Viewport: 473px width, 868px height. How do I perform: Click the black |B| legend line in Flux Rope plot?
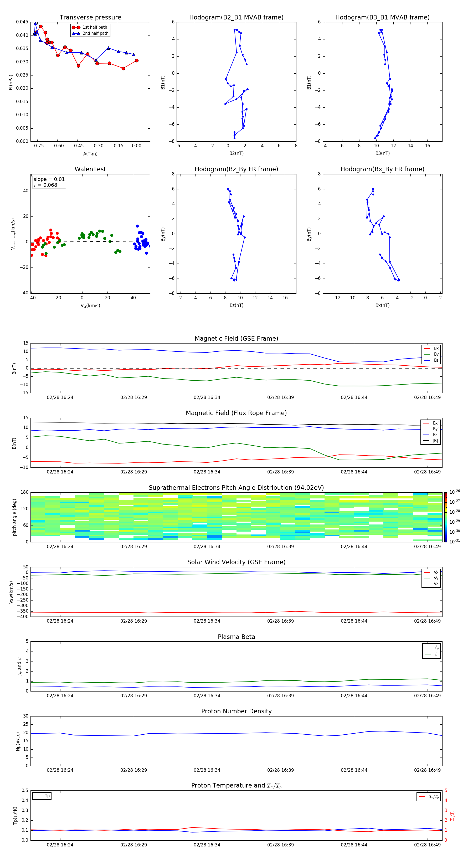tap(426, 441)
